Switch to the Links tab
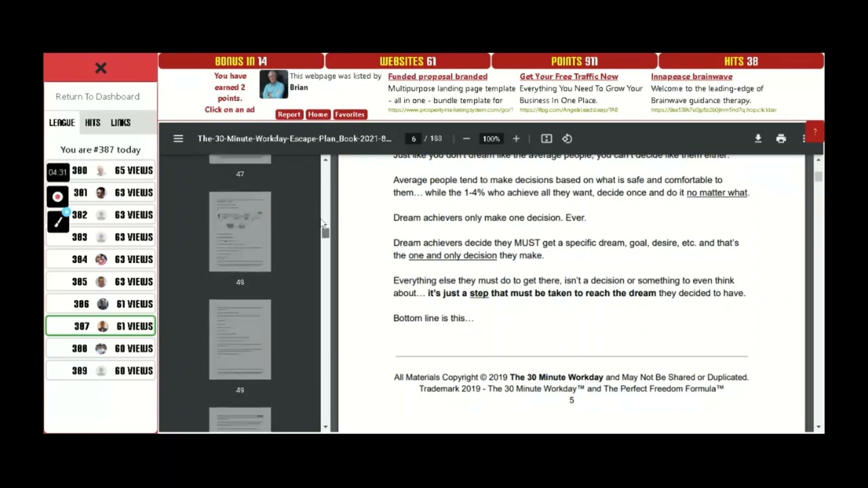 121,123
